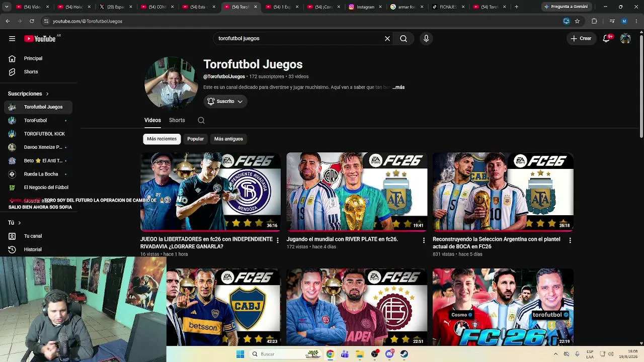The width and height of the screenshot is (644, 362).
Task: Open Davoo Xeneize subscription in sidebar
Action: (x=38, y=147)
